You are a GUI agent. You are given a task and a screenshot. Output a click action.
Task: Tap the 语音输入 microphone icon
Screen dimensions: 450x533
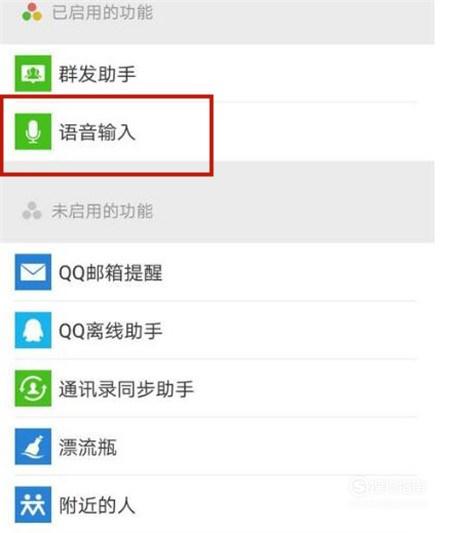point(33,132)
